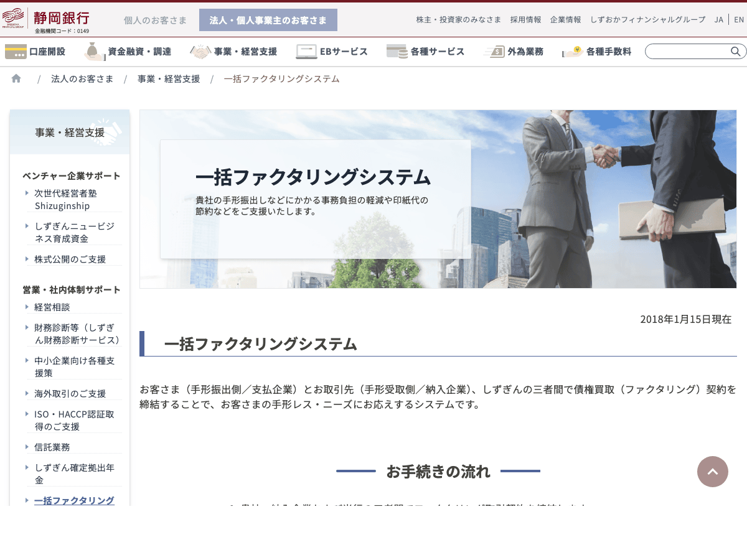This screenshot has width=747, height=560.
Task: Select the 個人のお客さま tab
Action: [155, 20]
